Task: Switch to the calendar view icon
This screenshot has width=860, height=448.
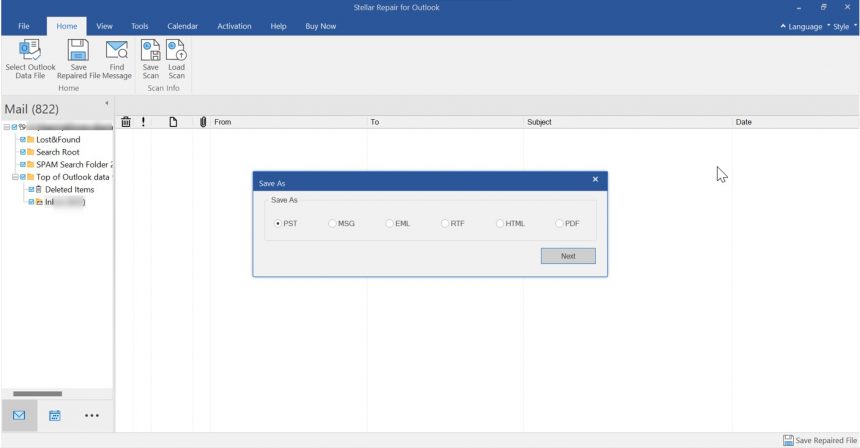Action: 55,416
